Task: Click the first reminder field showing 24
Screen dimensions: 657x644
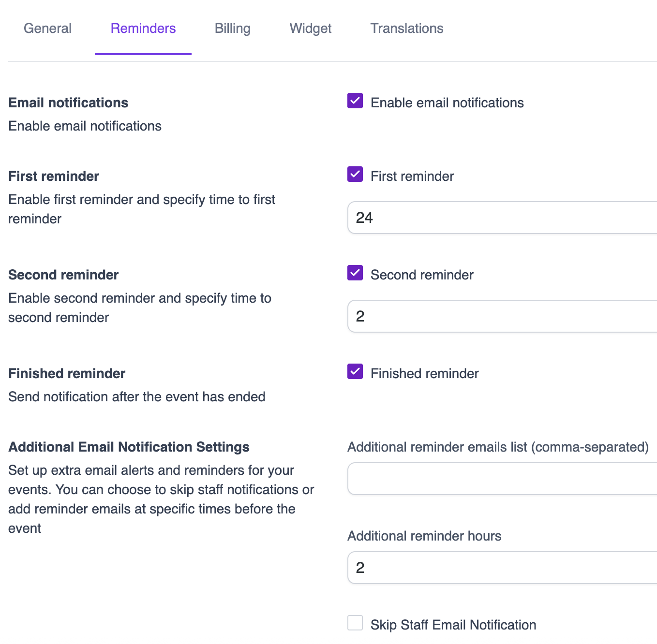Action: click(x=501, y=218)
